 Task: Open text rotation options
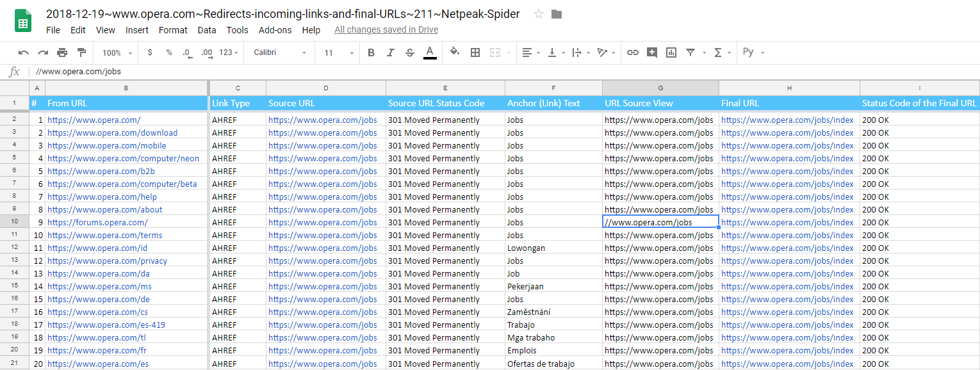click(606, 52)
